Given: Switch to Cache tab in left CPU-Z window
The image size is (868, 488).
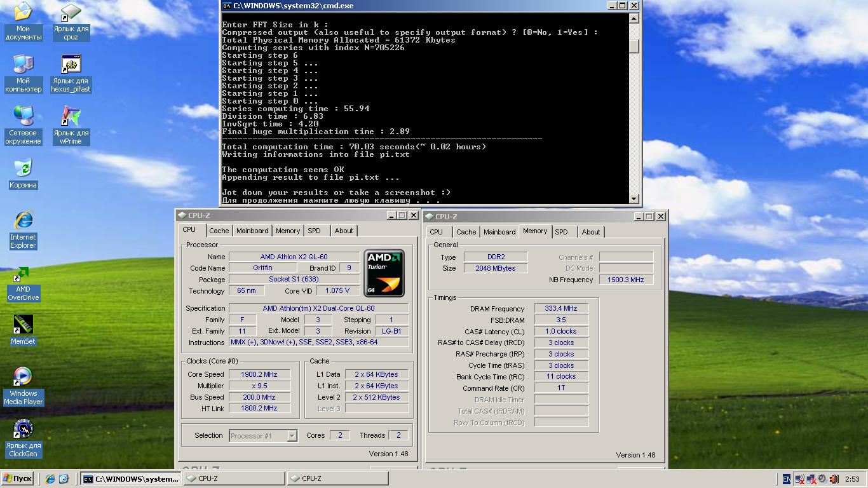Looking at the screenshot, I should (219, 231).
